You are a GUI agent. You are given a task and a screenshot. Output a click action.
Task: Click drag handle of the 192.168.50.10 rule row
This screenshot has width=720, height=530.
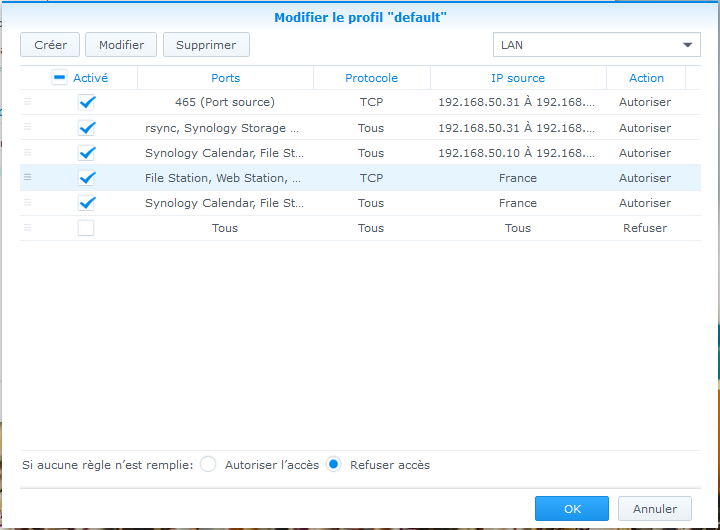tap(28, 152)
